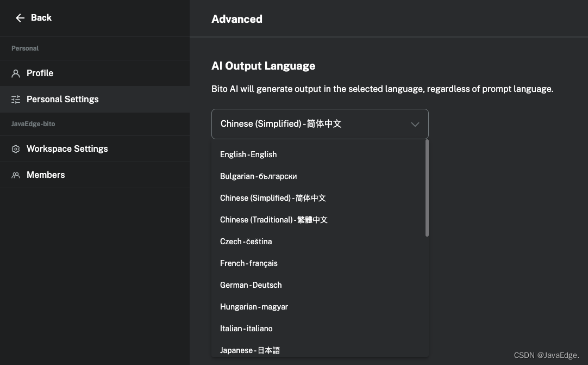Click the Profile person icon
This screenshot has width=588, height=365.
tap(16, 73)
